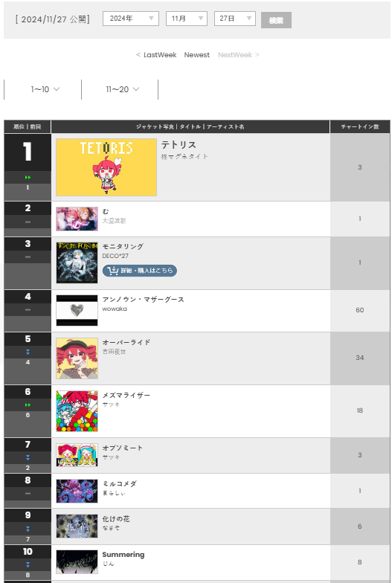Open the day 27日 dropdown
The width and height of the screenshot is (392, 583).
point(235,19)
